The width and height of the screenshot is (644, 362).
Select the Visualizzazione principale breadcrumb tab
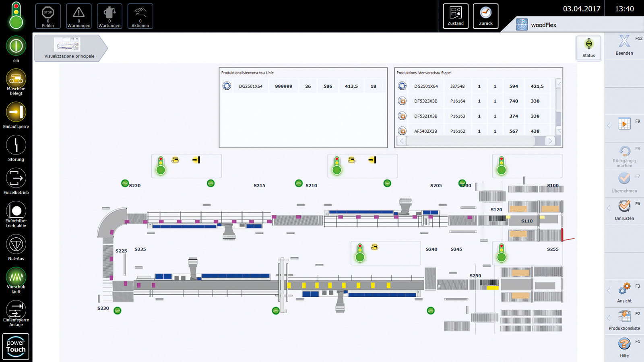(x=69, y=48)
